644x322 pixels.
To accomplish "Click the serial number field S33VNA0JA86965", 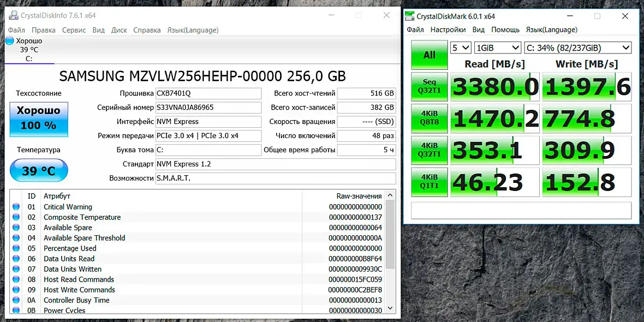I will pos(208,108).
